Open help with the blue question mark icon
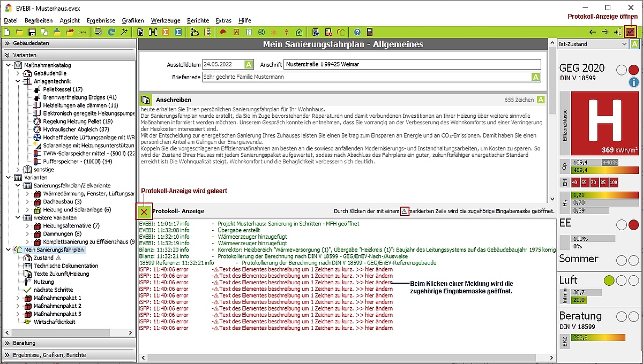The width and height of the screenshot is (643, 364). [357, 32]
